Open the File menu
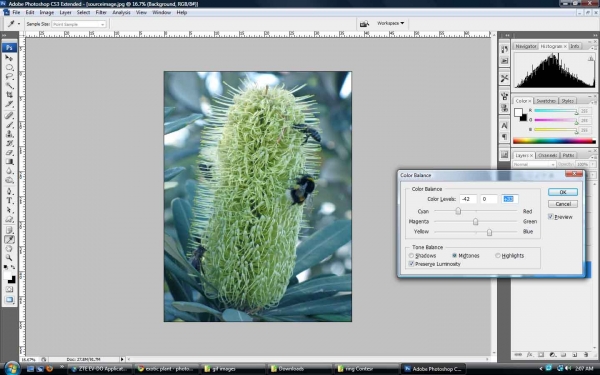This screenshot has height=375, width=600. click(x=16, y=12)
